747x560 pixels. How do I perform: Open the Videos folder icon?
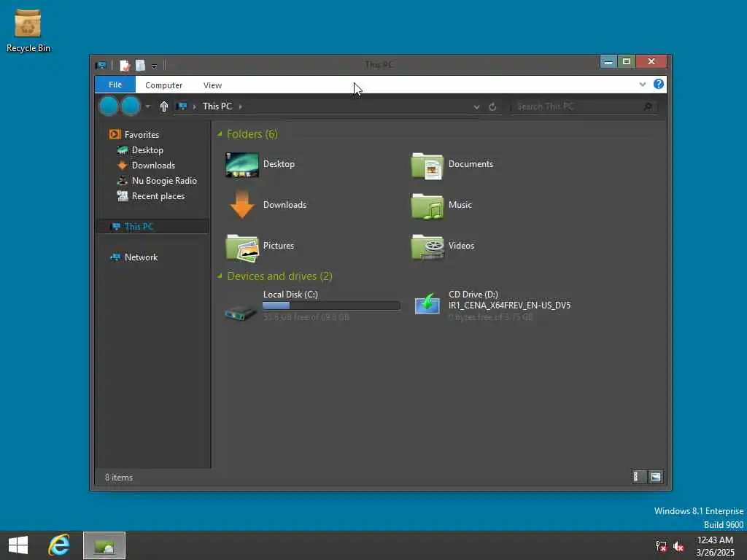click(x=427, y=247)
